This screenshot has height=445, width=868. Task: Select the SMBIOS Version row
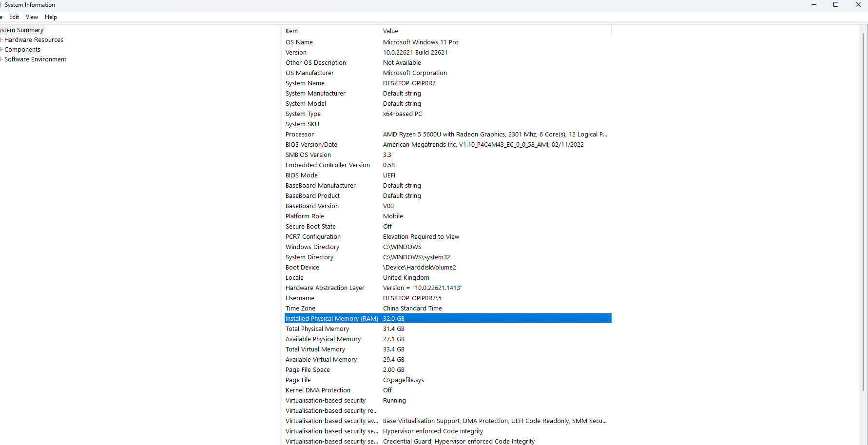(447, 155)
